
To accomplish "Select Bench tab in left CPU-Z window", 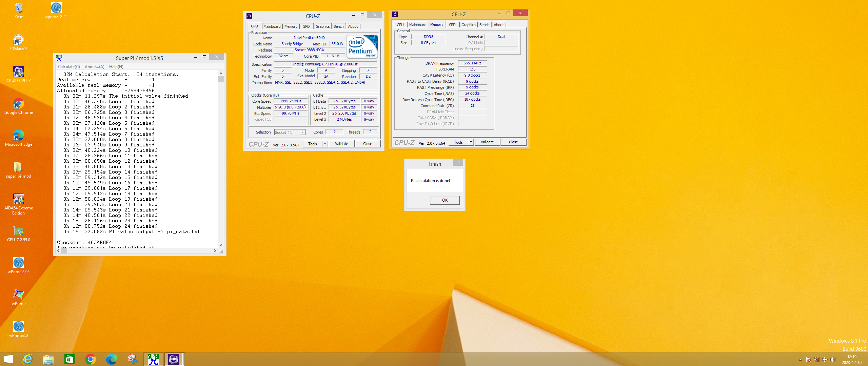I will tap(338, 26).
